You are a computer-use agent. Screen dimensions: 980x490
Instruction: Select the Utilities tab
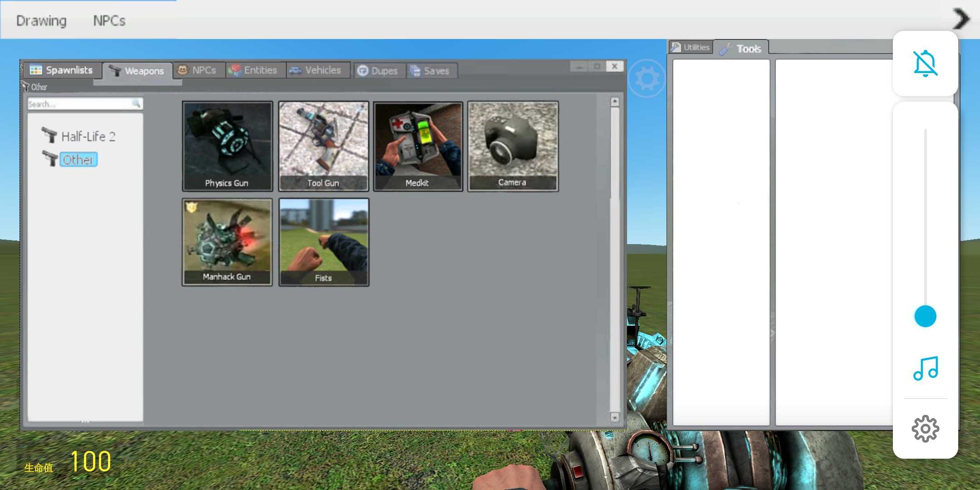pos(691,47)
